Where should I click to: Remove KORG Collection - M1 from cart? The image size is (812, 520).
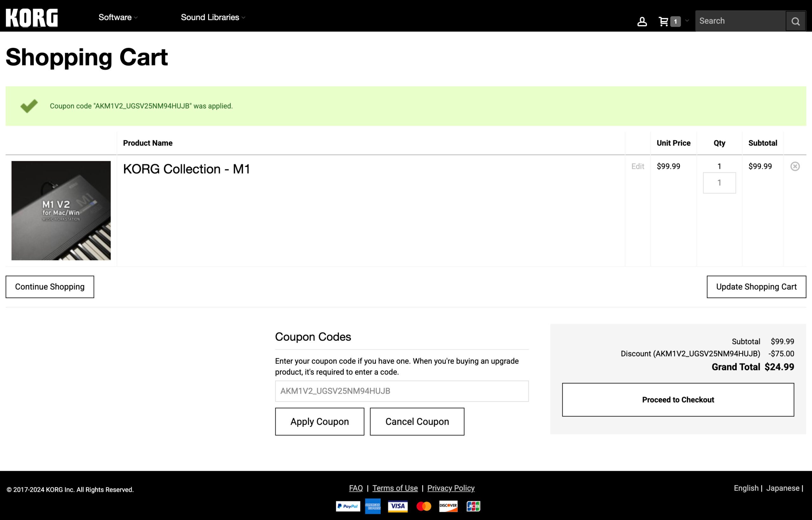tap(795, 166)
